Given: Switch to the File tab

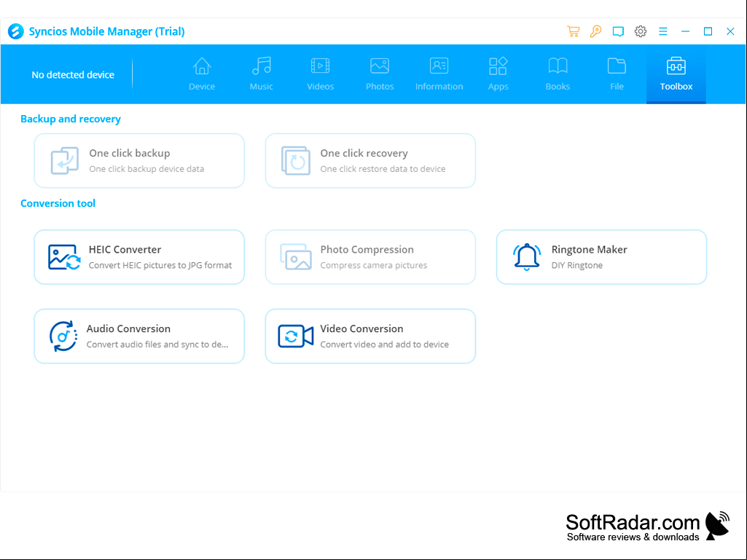Looking at the screenshot, I should pyautogui.click(x=617, y=74).
